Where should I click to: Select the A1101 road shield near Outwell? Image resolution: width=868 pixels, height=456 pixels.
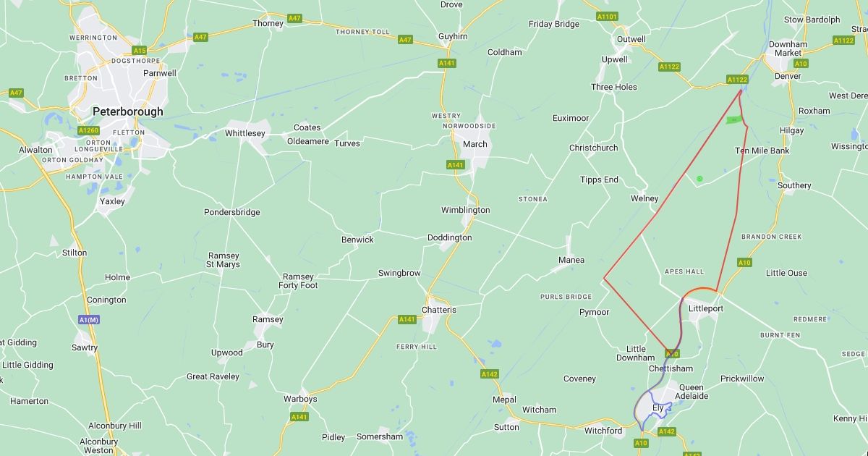[x=608, y=16]
